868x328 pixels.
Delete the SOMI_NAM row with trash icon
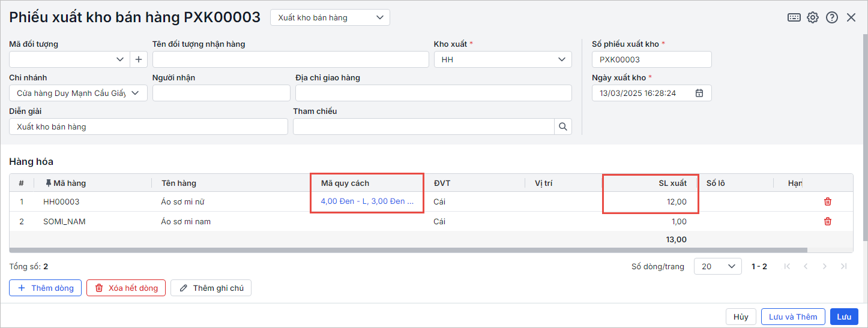pos(828,221)
